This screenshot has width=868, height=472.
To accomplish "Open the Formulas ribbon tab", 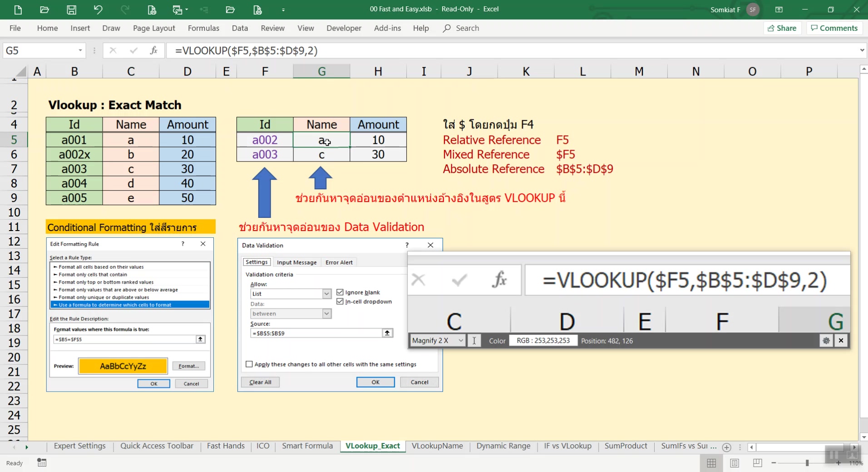I will pyautogui.click(x=203, y=28).
